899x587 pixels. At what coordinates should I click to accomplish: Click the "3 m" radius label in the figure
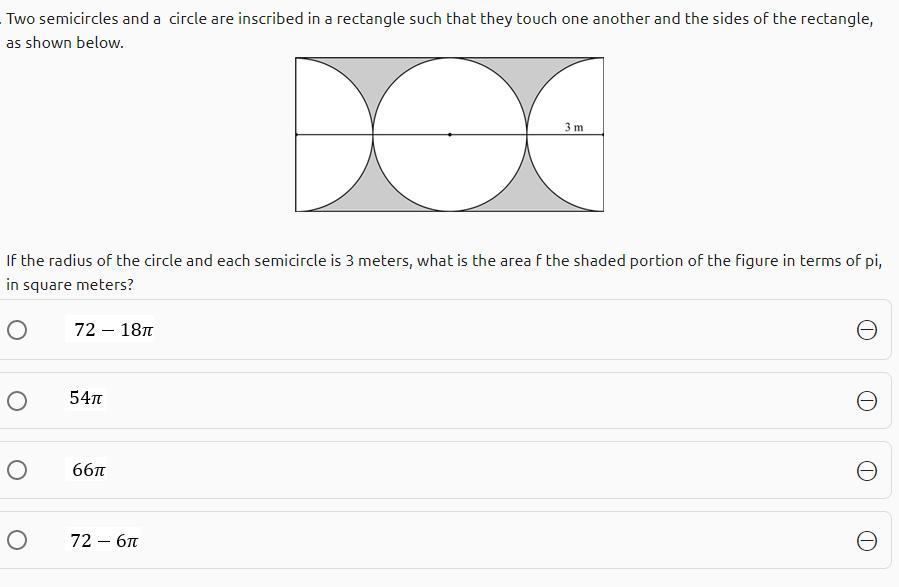click(x=573, y=127)
